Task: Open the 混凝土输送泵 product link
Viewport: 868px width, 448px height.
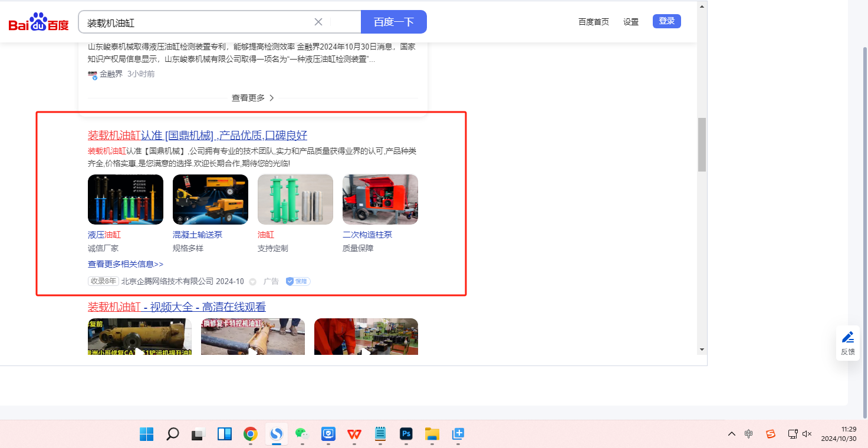Action: pyautogui.click(x=198, y=235)
